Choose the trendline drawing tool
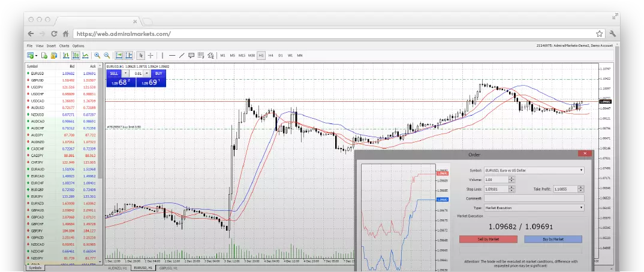This screenshot has height=272, width=644. [182, 55]
